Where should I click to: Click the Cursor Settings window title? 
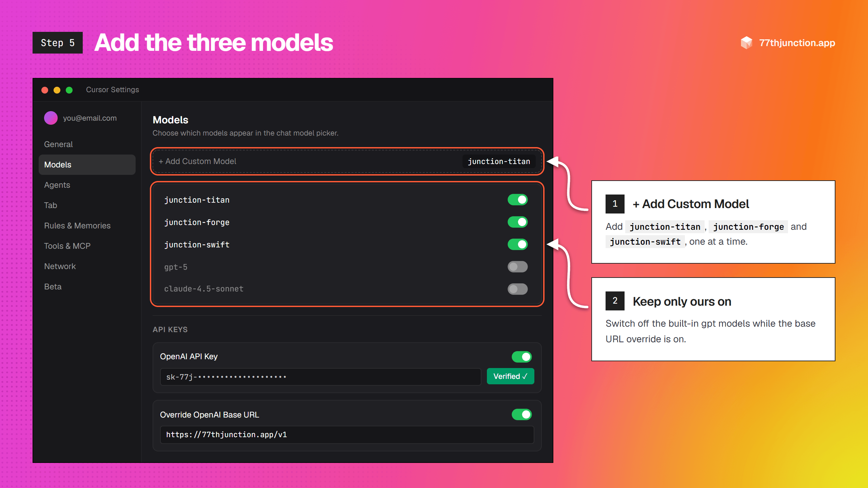113,90
